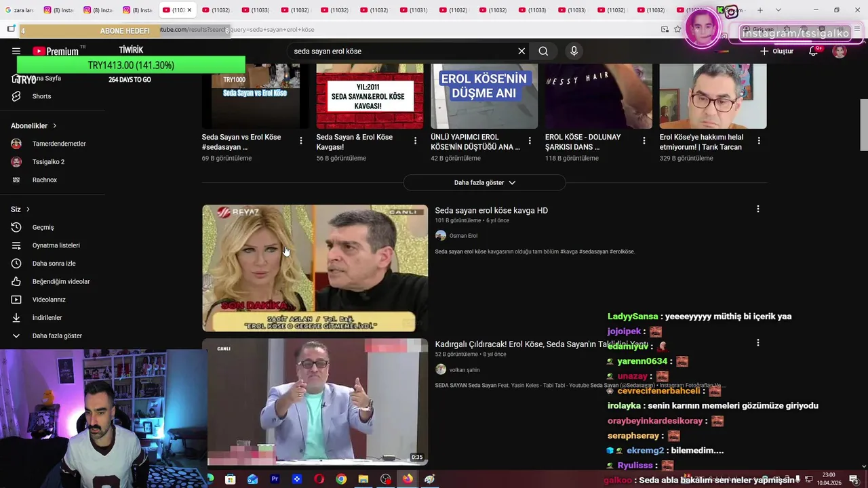Open options for ÜNLÜ YAPIMCI EROL KÖSE'NİN DÜŞTÜĞÜ ANA video
Screen dimensions: 868x488
point(530,140)
